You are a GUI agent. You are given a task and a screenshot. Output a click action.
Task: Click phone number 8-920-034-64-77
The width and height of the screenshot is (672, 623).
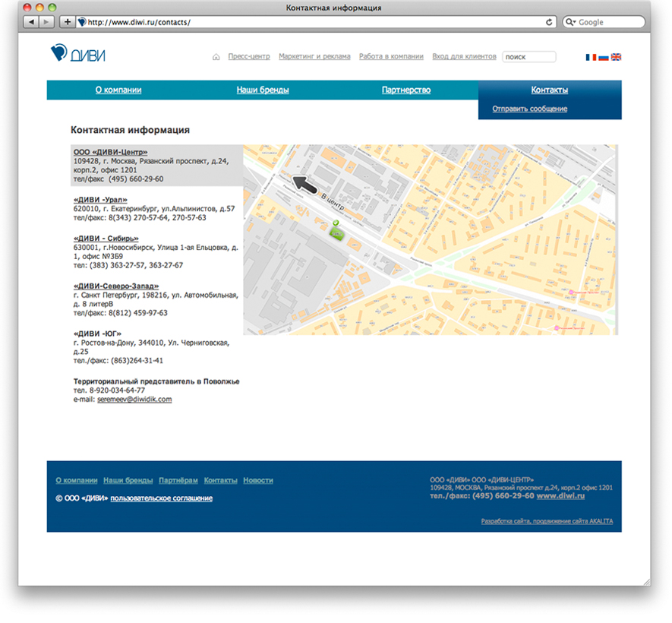pos(117,391)
